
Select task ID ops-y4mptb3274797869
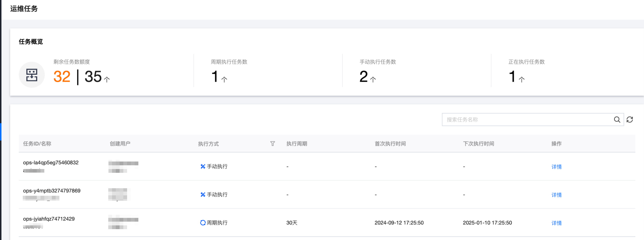52,191
